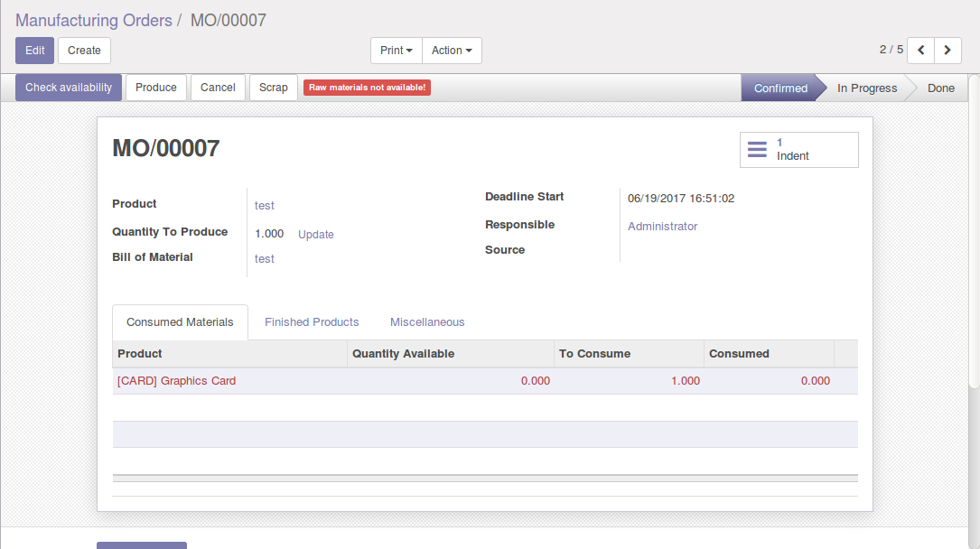Select the [CARD] Graphics Card row
The height and width of the screenshot is (549, 980).
coord(485,381)
